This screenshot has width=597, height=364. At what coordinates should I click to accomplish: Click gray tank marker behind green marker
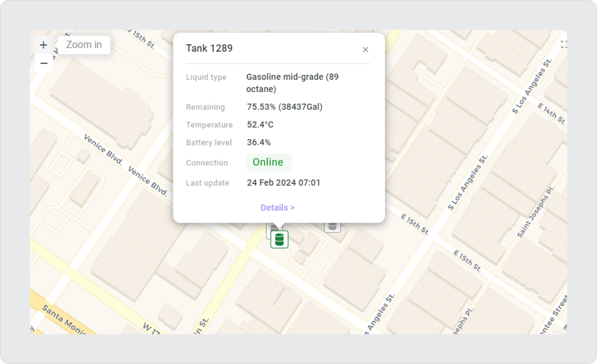tap(269, 231)
